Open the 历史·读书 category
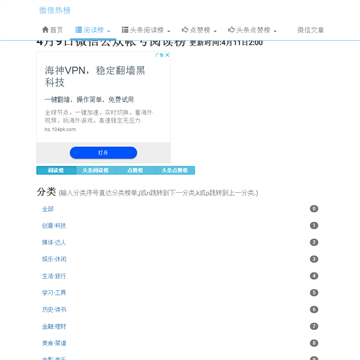The height and width of the screenshot is (360, 360). (54, 310)
